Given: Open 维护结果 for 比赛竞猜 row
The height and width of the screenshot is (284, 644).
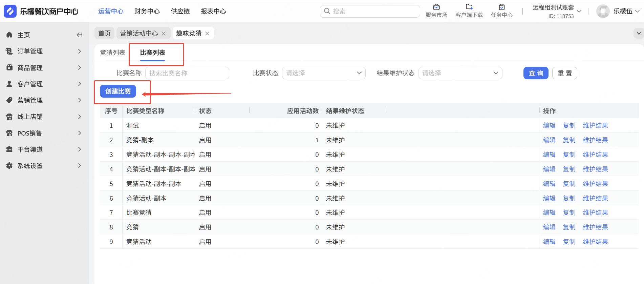Looking at the screenshot, I should point(596,212).
